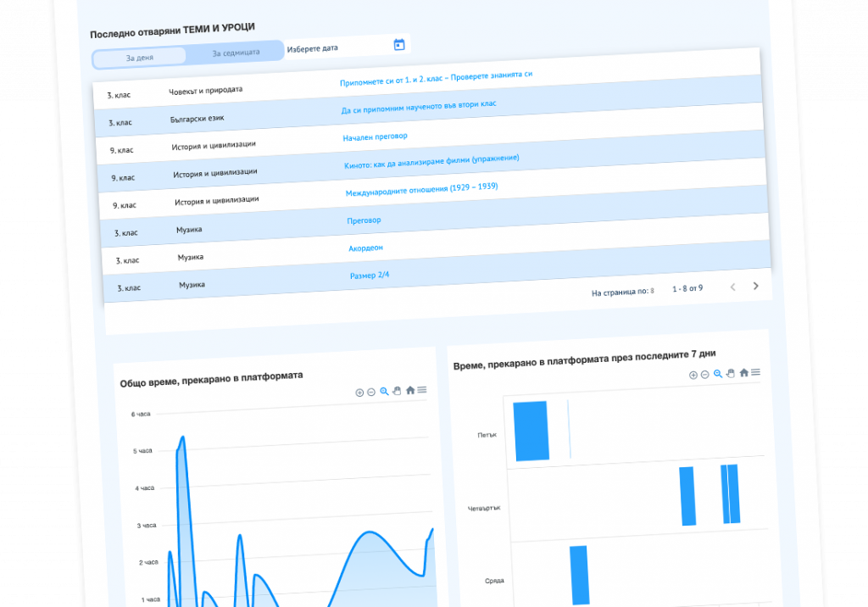Viewport: 868px width, 607px height.
Task: Open the calendar date picker icon
Action: 399,44
